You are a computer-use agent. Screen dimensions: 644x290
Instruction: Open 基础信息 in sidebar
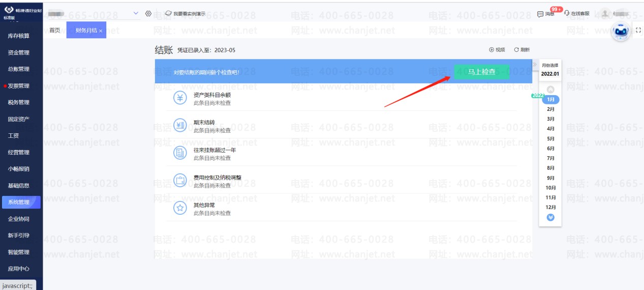pos(19,186)
